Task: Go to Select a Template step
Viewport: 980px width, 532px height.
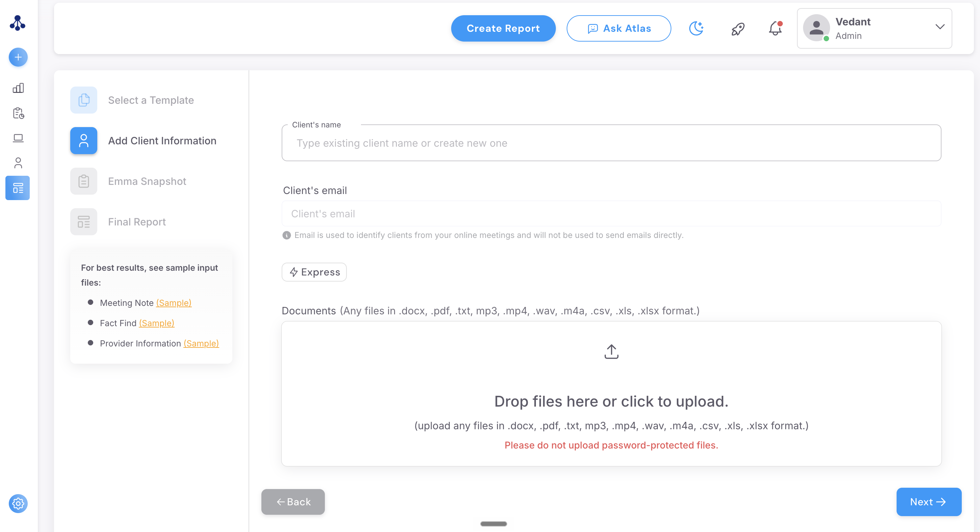Action: [x=151, y=100]
